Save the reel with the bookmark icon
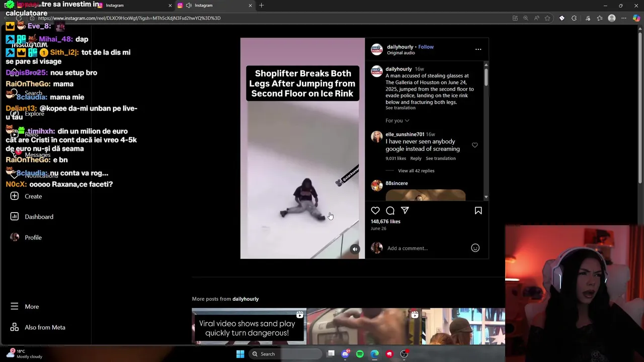The width and height of the screenshot is (644, 362). coord(478,211)
